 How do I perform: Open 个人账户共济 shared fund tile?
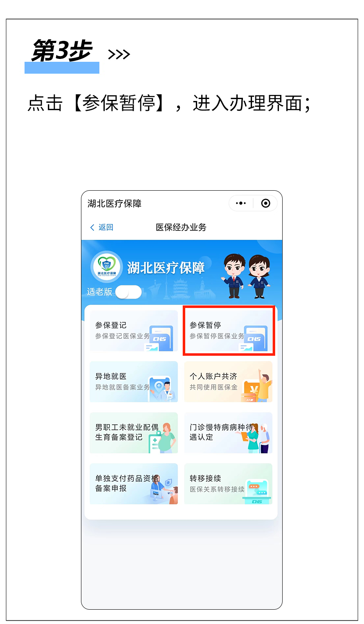pyautogui.click(x=228, y=382)
